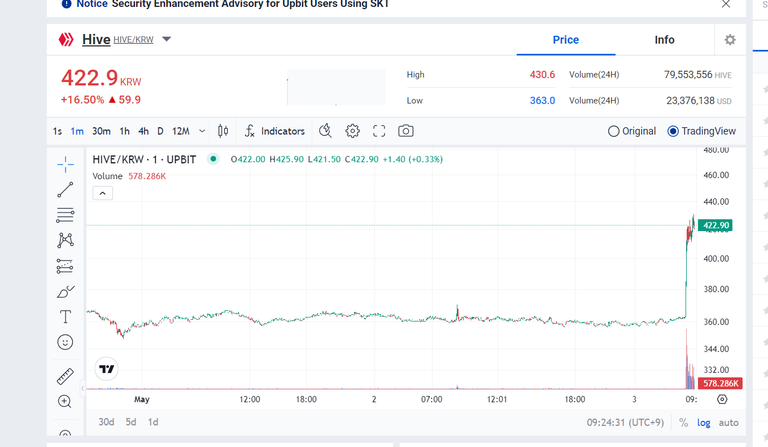
Task: Click the Volume 578.286K indicator legend
Action: [129, 176]
